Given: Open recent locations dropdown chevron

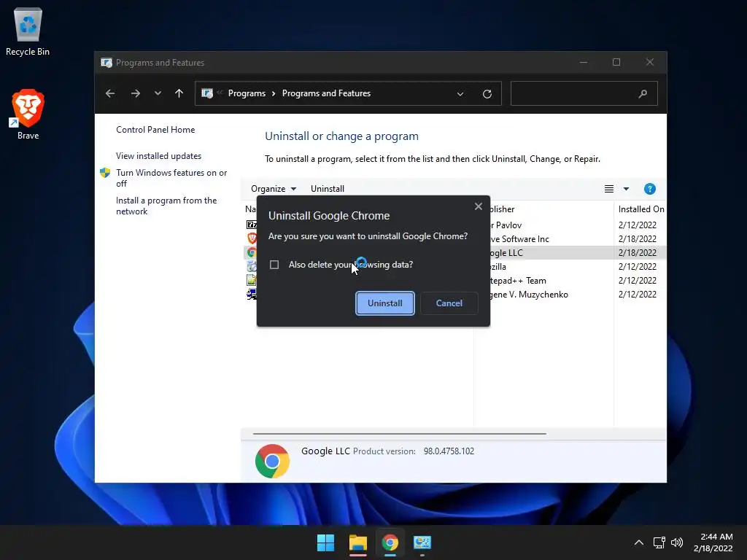Looking at the screenshot, I should click(x=158, y=93).
